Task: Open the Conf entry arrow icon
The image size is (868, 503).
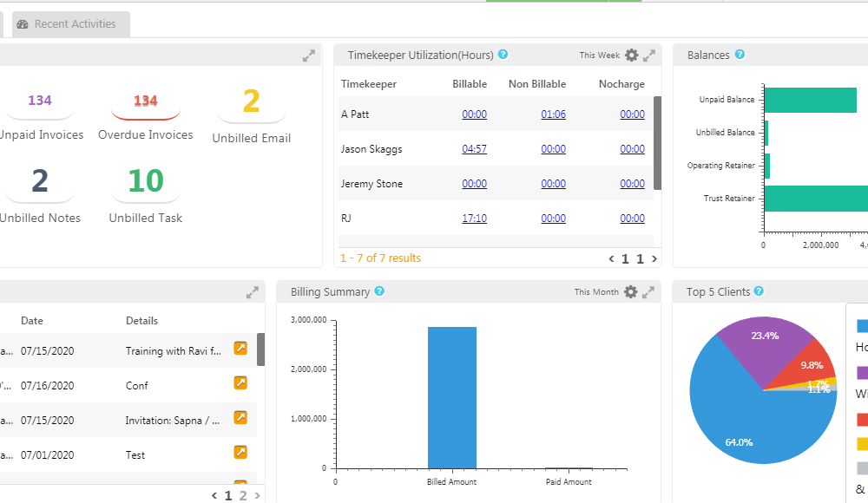Action: [x=240, y=383]
